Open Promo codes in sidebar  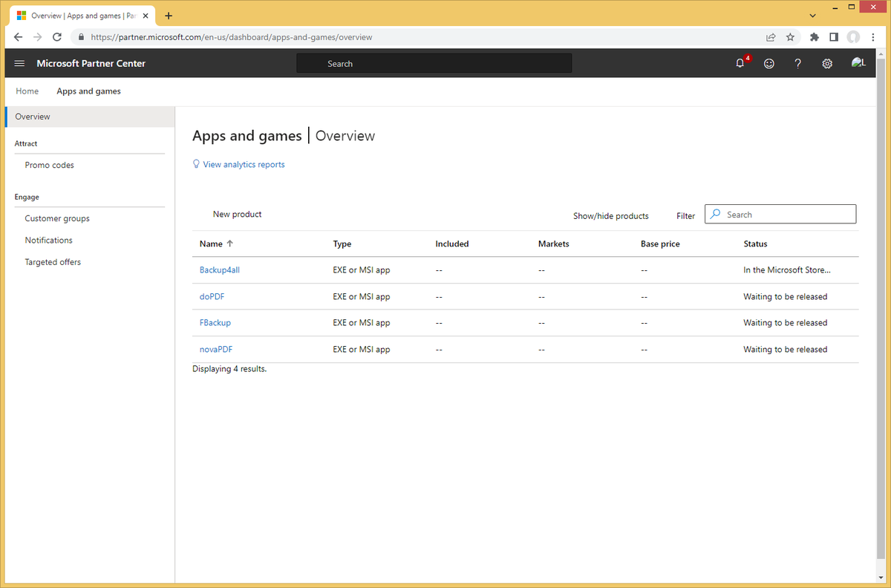tap(50, 165)
